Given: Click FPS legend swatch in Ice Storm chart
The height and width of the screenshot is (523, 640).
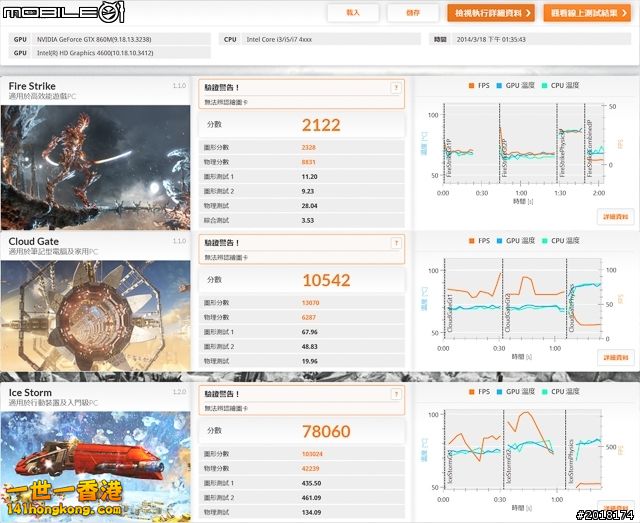Looking at the screenshot, I should [x=471, y=392].
